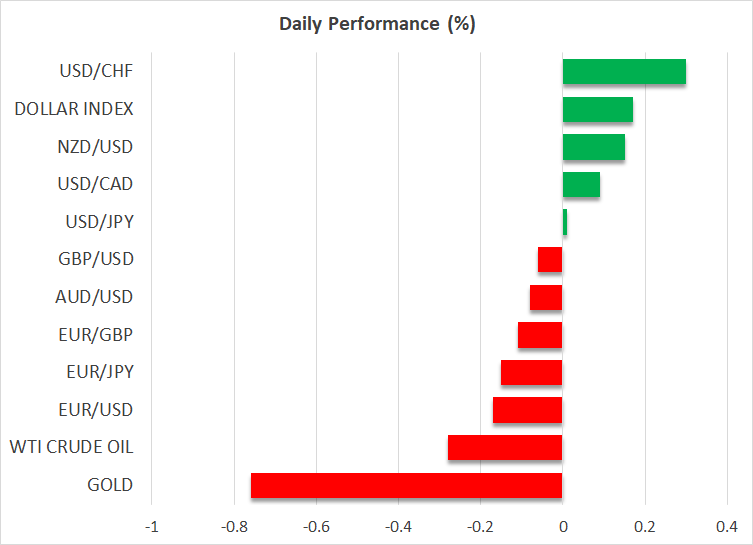Select the green USD/CHF bar

[624, 72]
